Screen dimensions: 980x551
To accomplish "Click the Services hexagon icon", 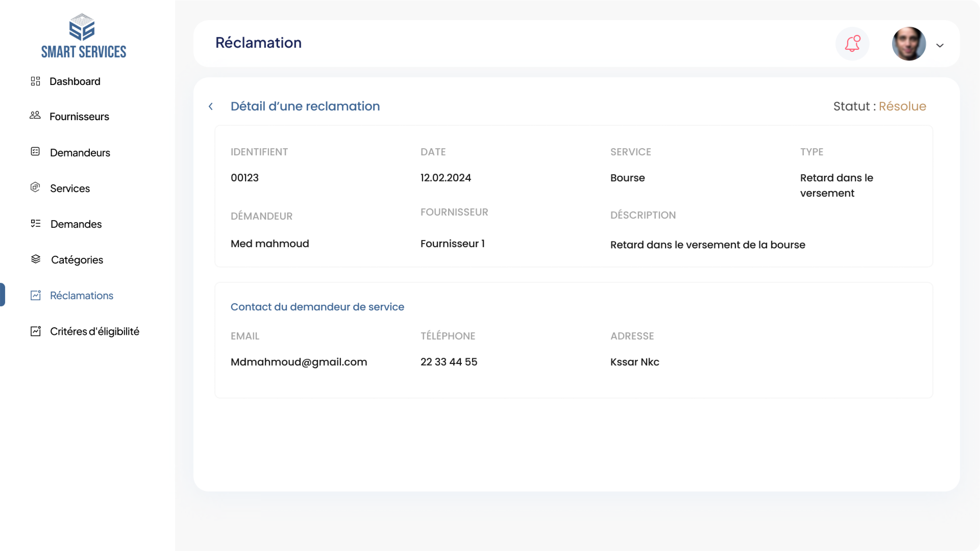I will tap(35, 187).
